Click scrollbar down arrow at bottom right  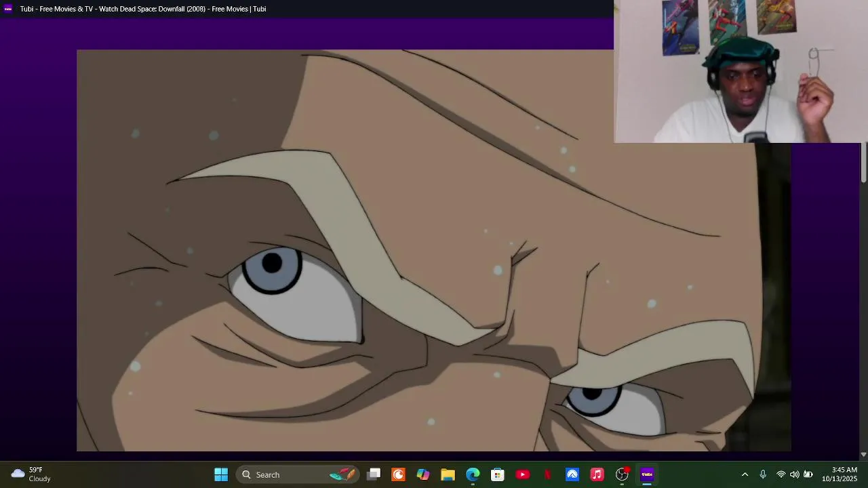pos(863,455)
